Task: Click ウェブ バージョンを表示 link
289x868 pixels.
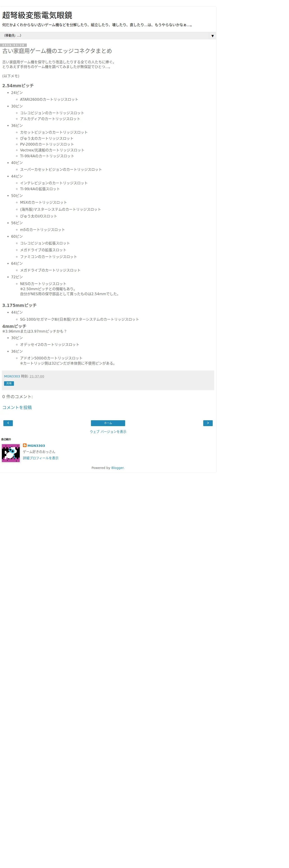Action: (108, 432)
